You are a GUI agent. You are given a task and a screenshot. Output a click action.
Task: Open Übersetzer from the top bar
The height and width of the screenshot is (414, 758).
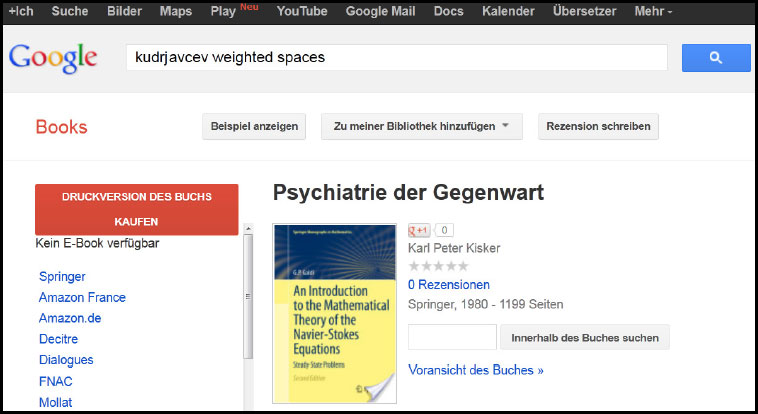[x=584, y=11]
